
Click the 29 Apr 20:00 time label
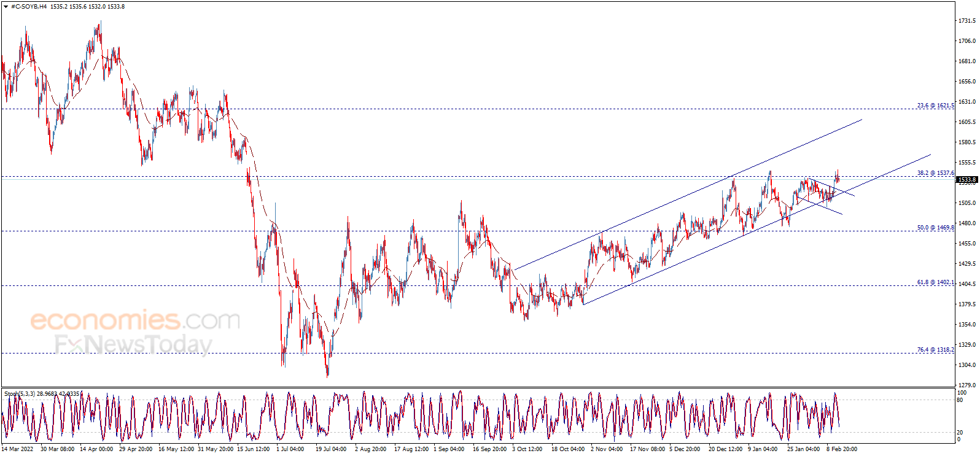tap(136, 449)
